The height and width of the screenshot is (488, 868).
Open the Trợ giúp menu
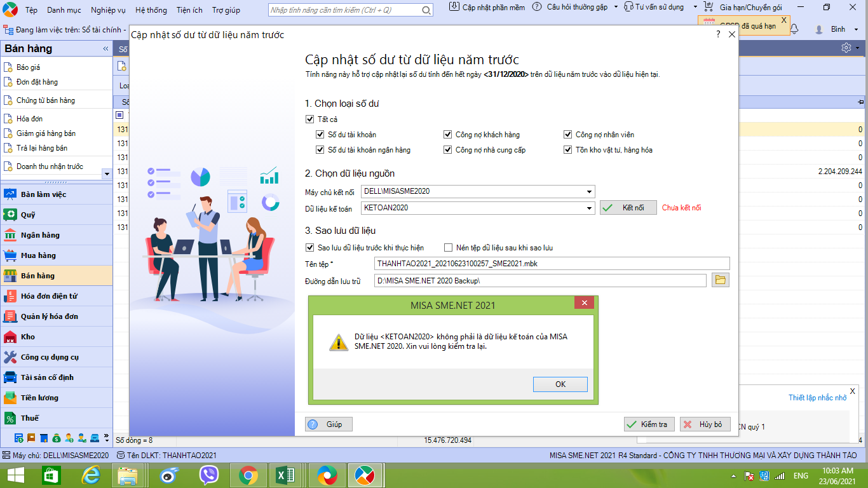[x=226, y=10]
